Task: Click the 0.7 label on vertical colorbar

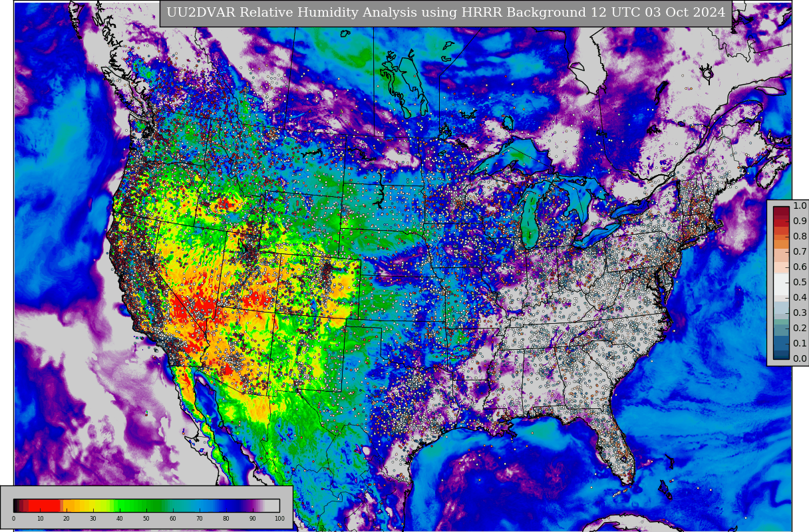Action: tap(800, 252)
